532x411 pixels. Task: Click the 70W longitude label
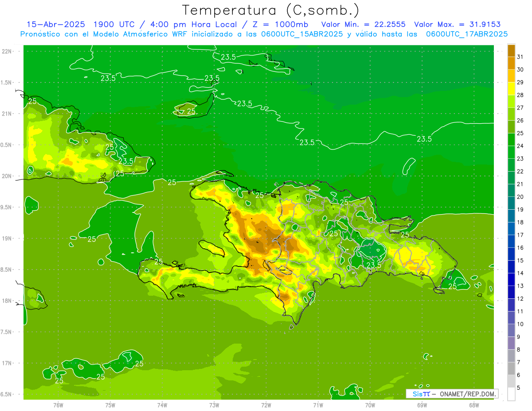370,405
